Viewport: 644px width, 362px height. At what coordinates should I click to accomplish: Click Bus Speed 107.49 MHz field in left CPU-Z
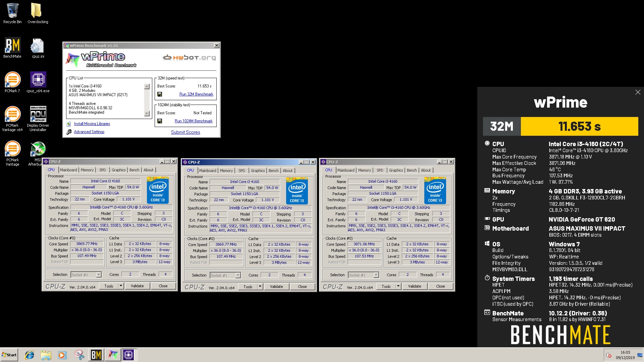point(87,256)
